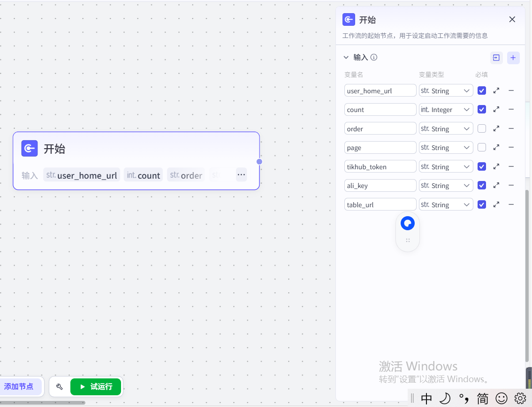
Task: Remove the count variable with minus icon
Action: [511, 109]
